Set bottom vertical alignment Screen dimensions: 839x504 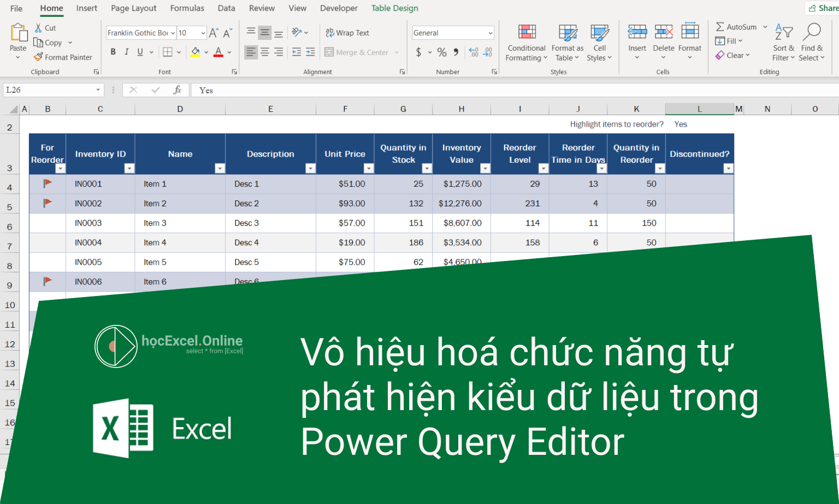pyautogui.click(x=279, y=33)
